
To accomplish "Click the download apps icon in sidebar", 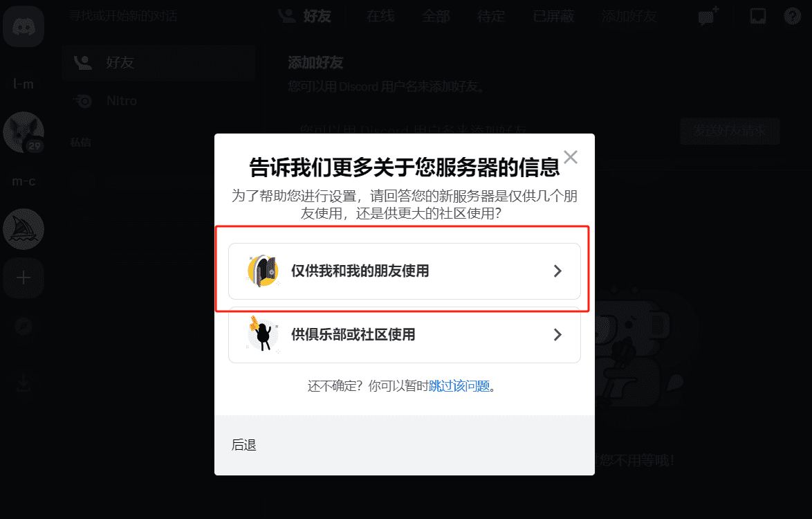I will pyautogui.click(x=24, y=383).
